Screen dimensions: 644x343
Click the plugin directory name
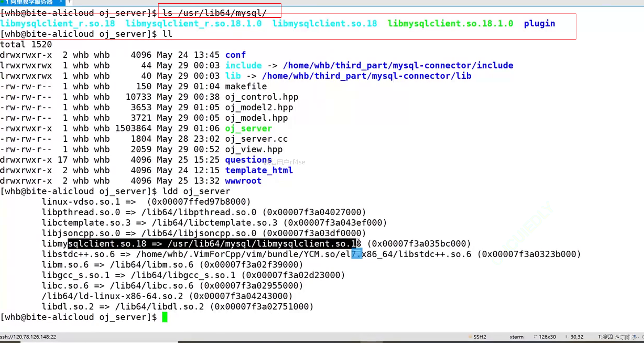(x=539, y=23)
